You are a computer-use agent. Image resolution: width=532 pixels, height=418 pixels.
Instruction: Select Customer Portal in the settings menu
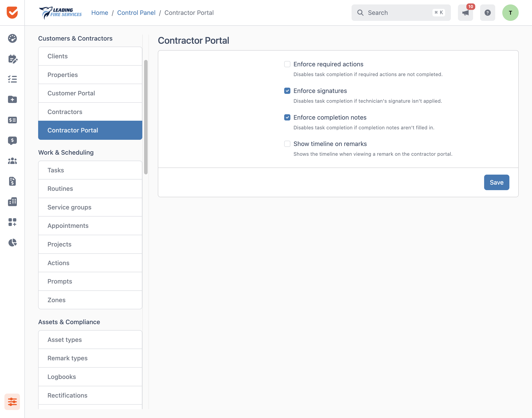click(x=90, y=93)
